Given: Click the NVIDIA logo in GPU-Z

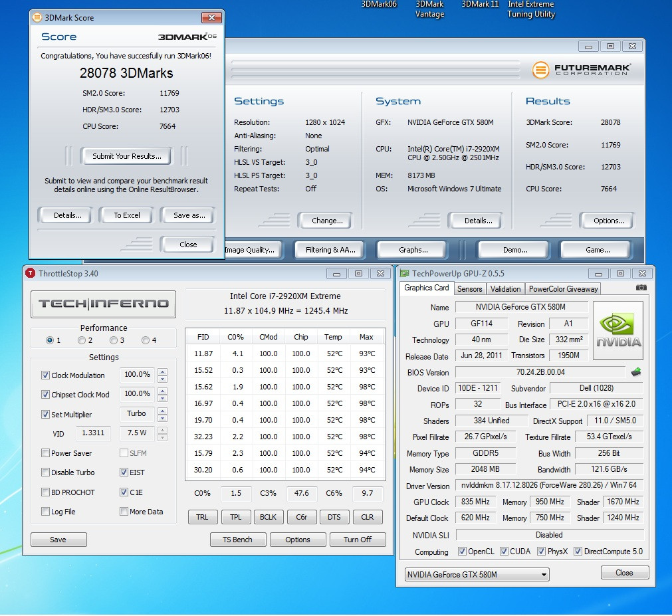Looking at the screenshot, I should tap(617, 330).
